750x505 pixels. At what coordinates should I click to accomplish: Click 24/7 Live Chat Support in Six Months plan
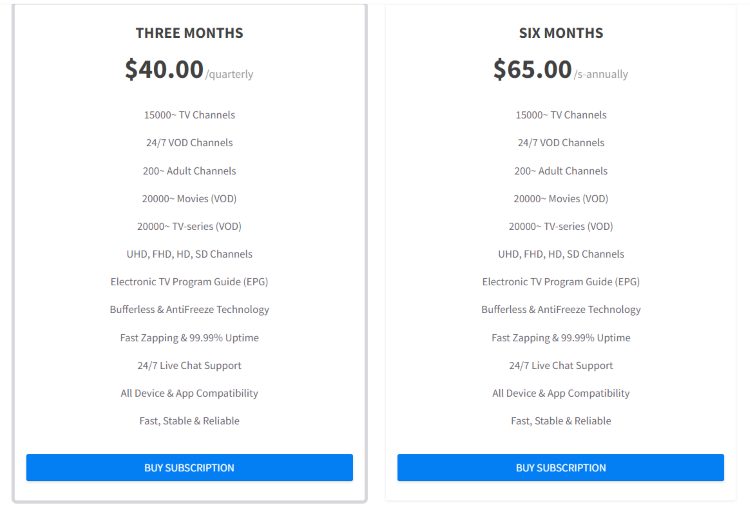click(x=561, y=365)
